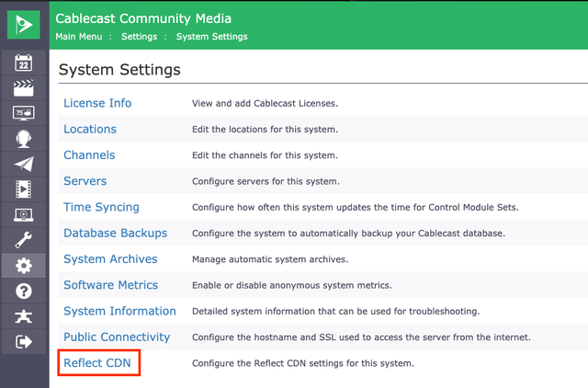This screenshot has height=388, width=588.
Task: Click the Database Backups description text
Action: click(x=348, y=234)
